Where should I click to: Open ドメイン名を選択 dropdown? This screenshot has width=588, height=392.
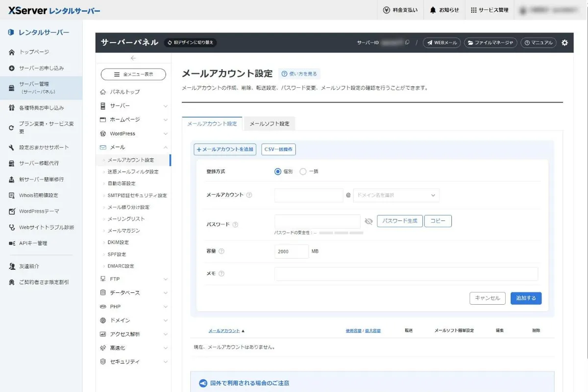(x=396, y=195)
